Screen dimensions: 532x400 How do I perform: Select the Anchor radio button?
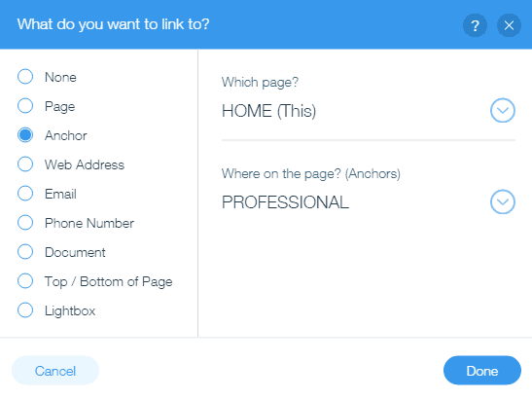click(x=25, y=135)
